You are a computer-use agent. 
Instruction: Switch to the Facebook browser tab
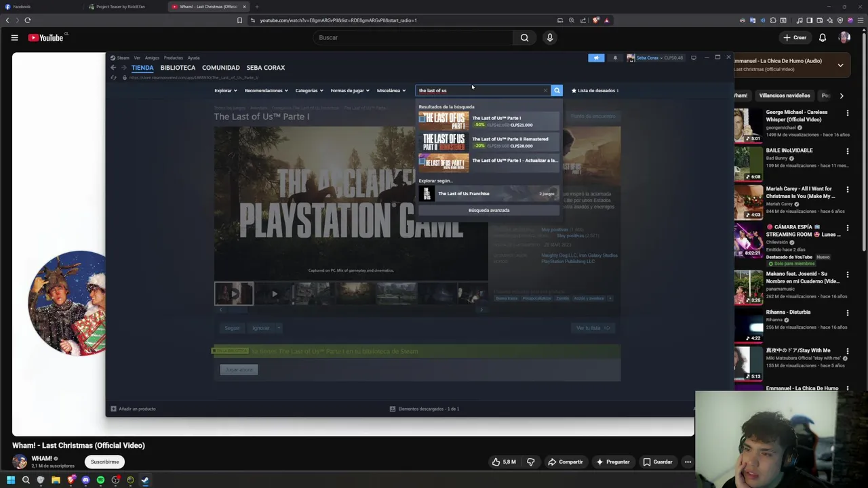click(x=41, y=7)
